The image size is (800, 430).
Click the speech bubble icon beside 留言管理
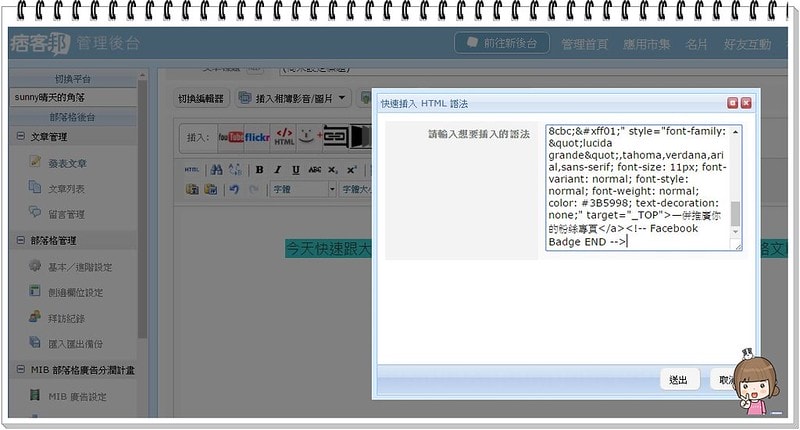click(x=35, y=212)
